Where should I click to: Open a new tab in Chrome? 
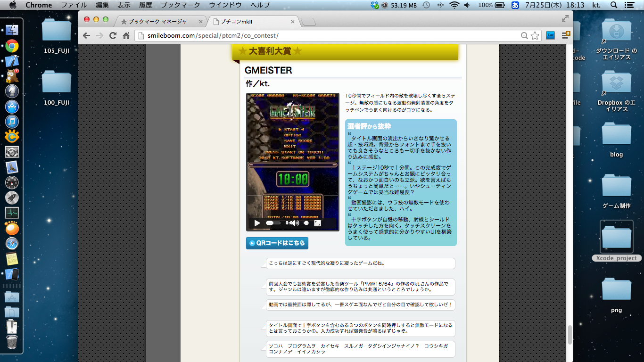(x=308, y=22)
